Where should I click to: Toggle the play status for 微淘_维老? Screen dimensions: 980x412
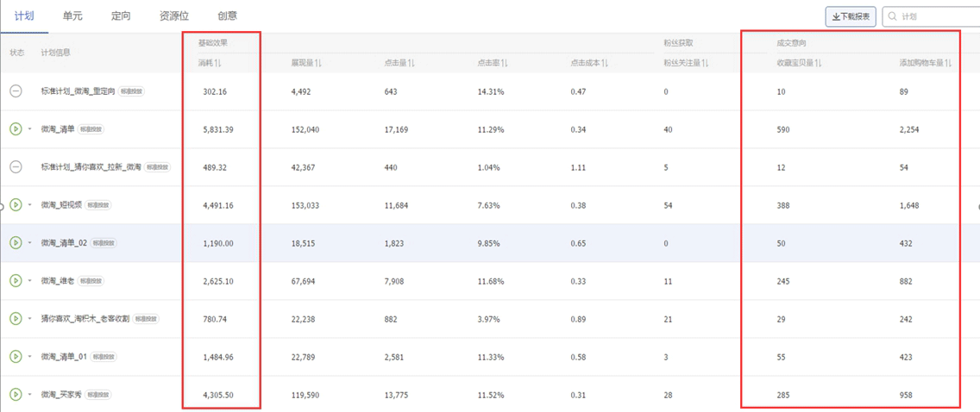(x=16, y=281)
